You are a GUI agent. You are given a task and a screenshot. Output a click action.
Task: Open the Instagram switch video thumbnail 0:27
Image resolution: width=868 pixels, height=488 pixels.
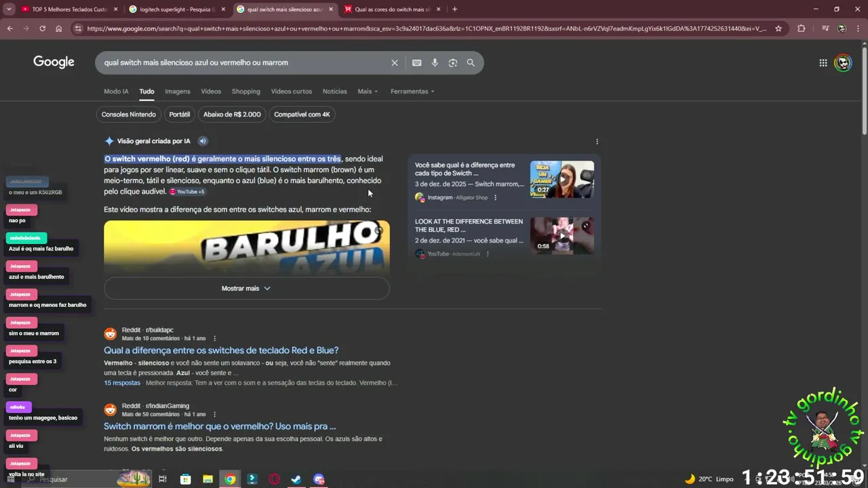tap(561, 180)
